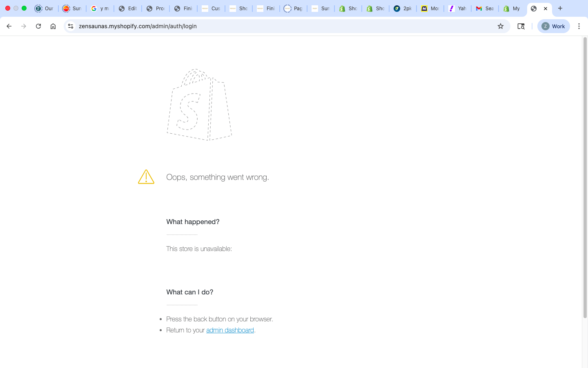Open the site information icon in address bar
Viewport: 588px width, 368px height.
point(71,26)
